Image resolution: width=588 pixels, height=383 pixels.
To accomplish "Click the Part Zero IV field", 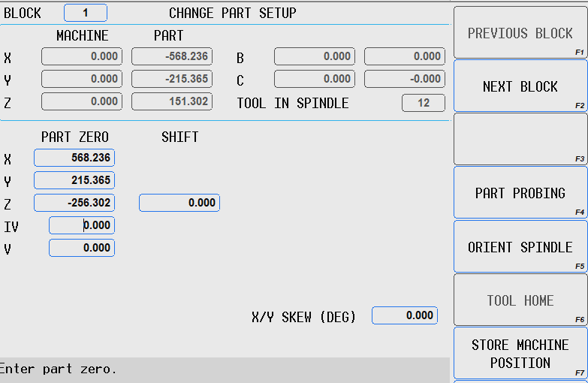I will pyautogui.click(x=82, y=225).
